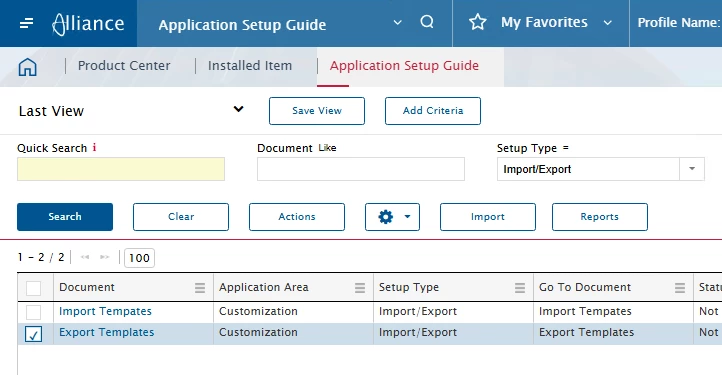
Task: Switch to the Installed Item tab
Action: (250, 66)
